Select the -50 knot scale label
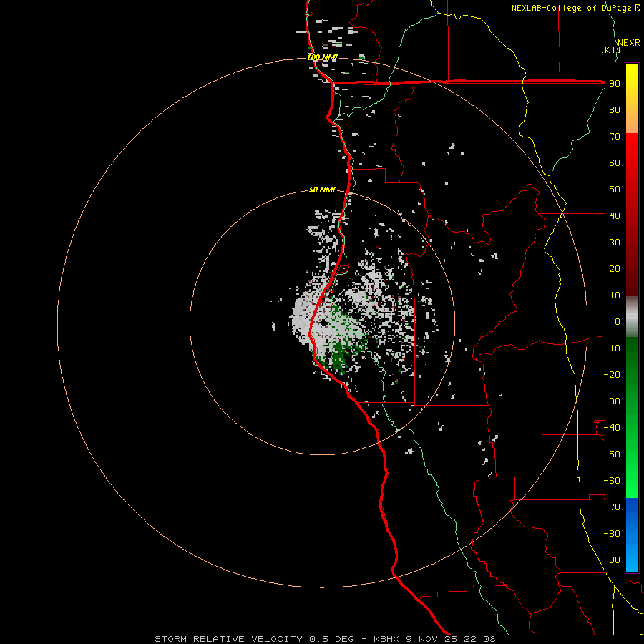This screenshot has width=644, height=644. tap(612, 454)
